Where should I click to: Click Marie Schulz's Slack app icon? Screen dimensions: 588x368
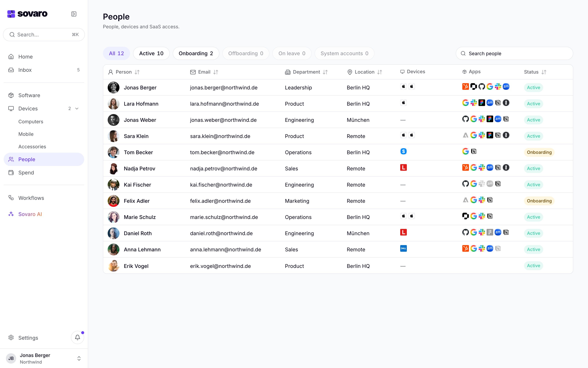[482, 216]
